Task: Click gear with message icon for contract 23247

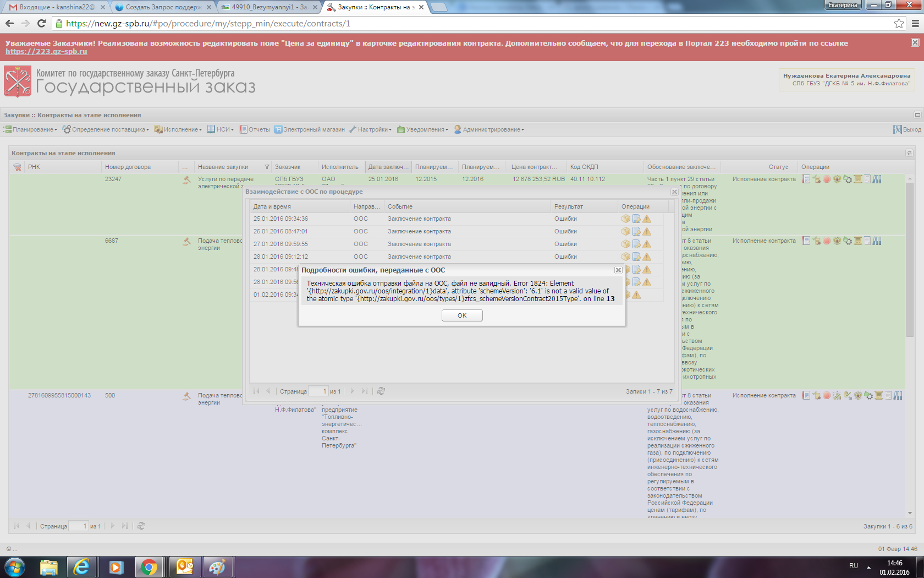Action: 848,179
